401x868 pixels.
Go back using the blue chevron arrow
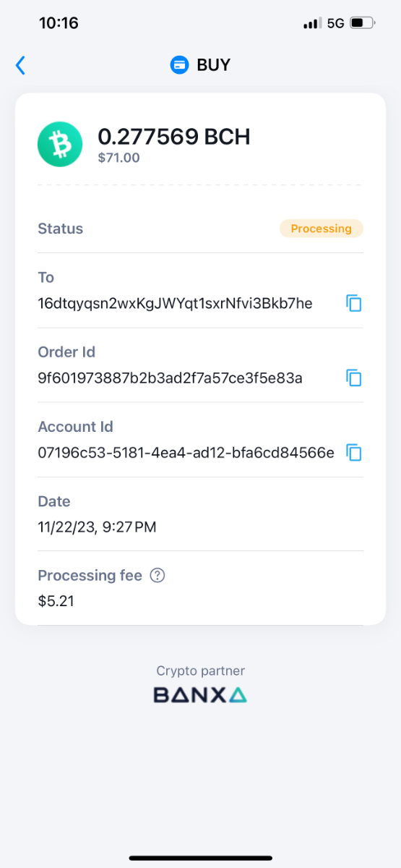(x=20, y=65)
